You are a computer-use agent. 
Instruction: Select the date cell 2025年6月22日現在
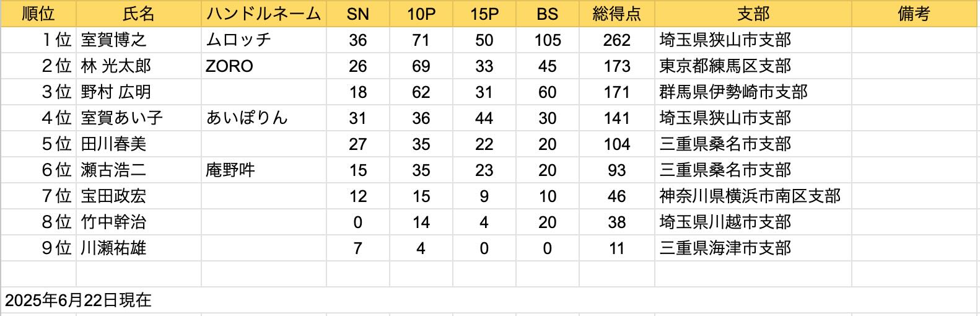point(78,301)
